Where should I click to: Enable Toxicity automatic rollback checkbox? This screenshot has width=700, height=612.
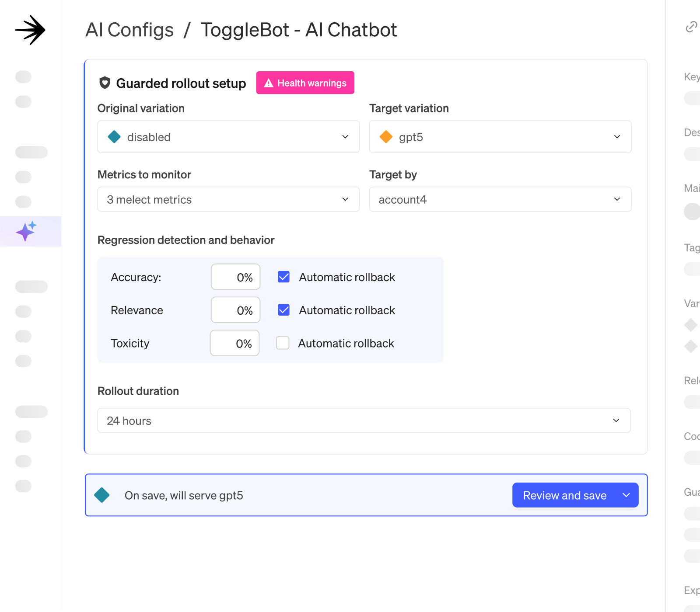(283, 343)
